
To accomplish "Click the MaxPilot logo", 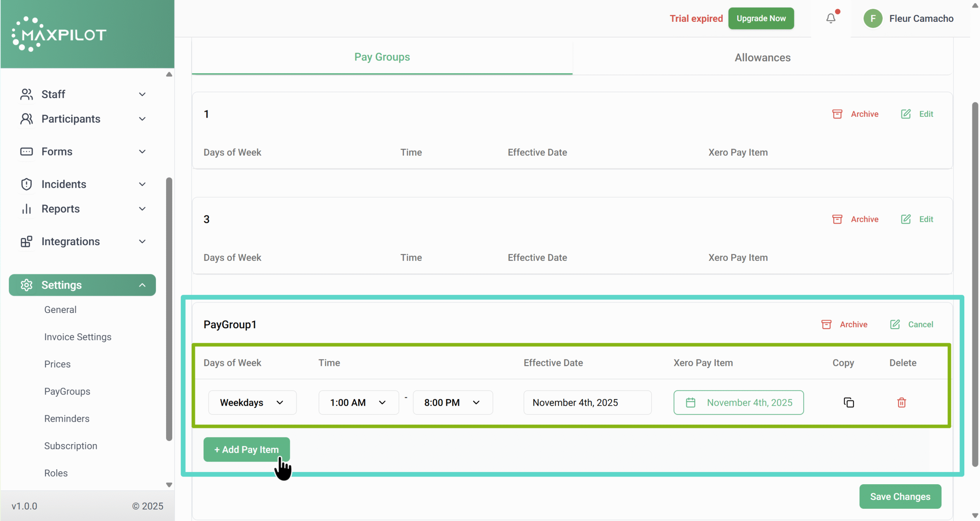I will tap(59, 34).
